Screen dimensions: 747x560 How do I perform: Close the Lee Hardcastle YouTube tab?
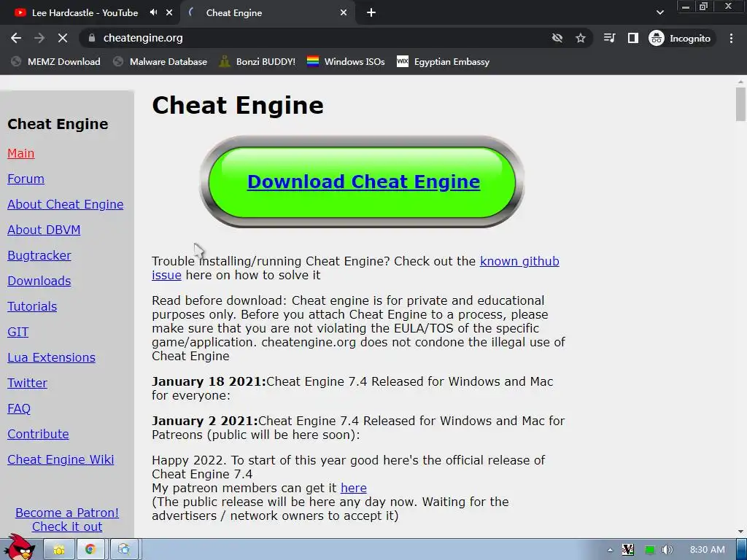click(169, 13)
